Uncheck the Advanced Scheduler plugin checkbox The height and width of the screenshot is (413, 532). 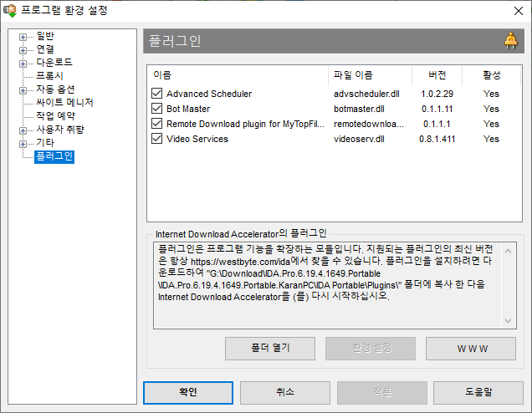156,94
